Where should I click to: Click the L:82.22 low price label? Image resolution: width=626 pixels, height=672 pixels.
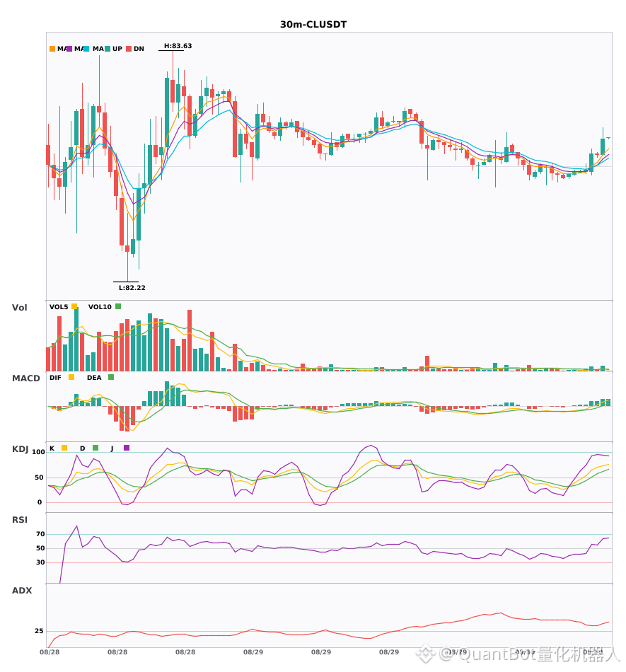point(132,288)
